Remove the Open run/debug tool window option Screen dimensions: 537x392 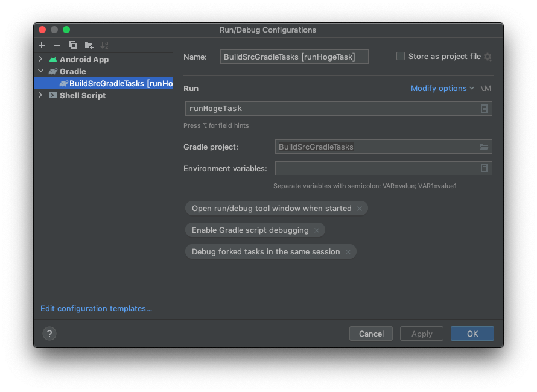pyautogui.click(x=360, y=208)
